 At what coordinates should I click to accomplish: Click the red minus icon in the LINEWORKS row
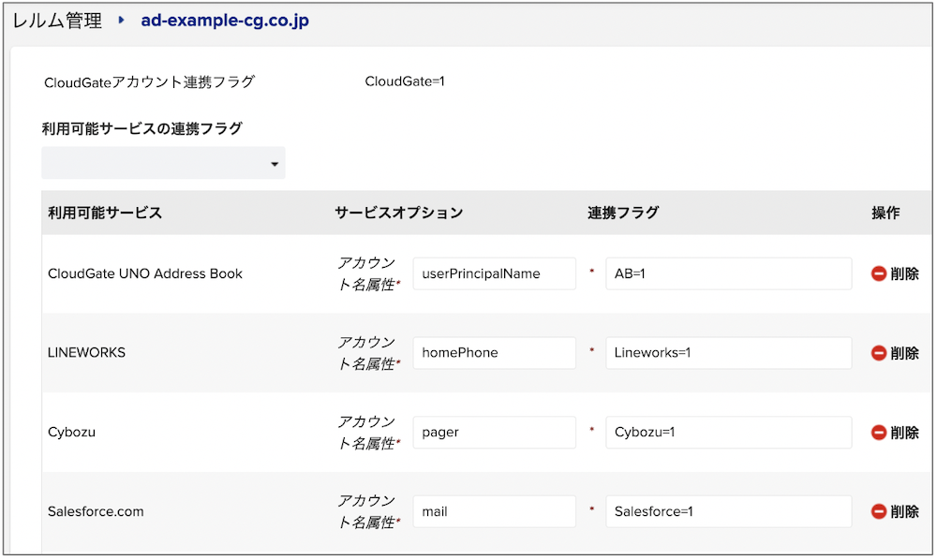879,353
